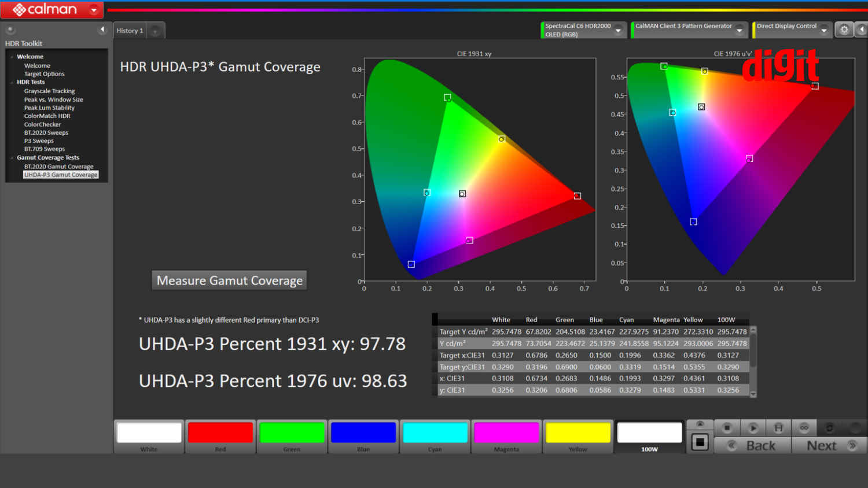Click the Next button
The width and height of the screenshot is (868, 488).
829,445
